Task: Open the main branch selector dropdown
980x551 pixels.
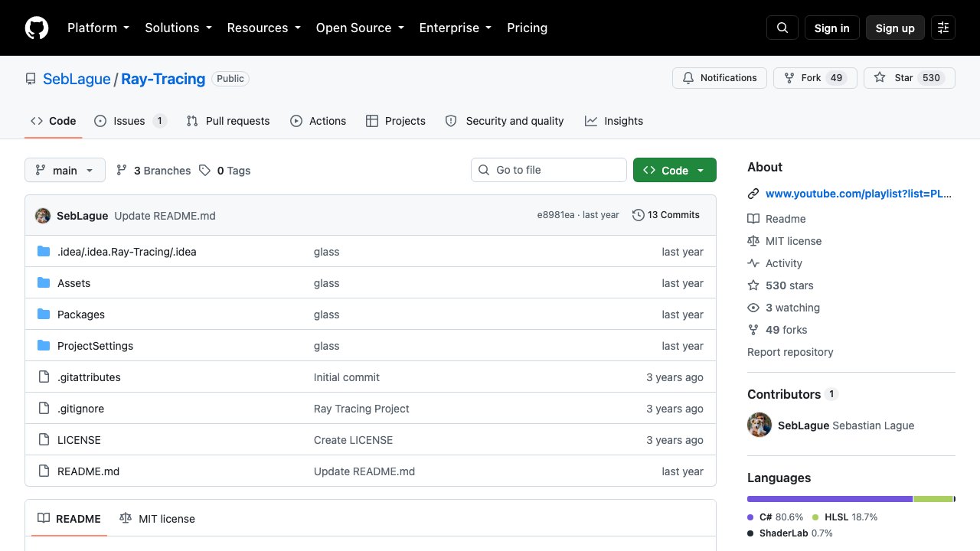Action: pyautogui.click(x=65, y=171)
